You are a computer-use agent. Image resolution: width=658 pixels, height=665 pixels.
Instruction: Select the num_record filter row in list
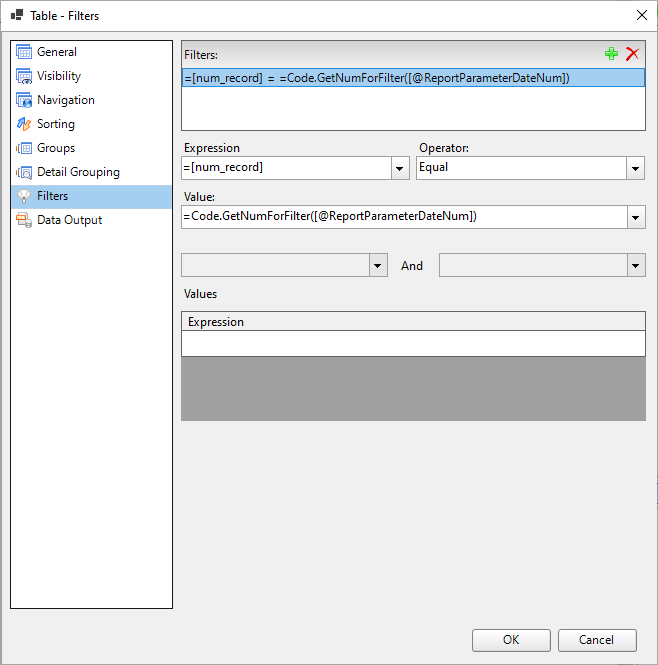click(400, 78)
